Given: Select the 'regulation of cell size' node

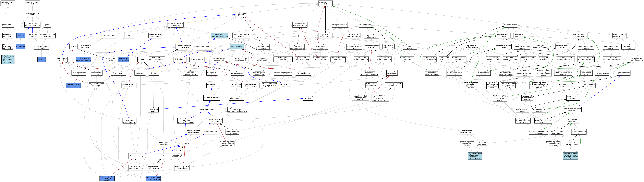Looking at the screenshot, I should point(308,98).
